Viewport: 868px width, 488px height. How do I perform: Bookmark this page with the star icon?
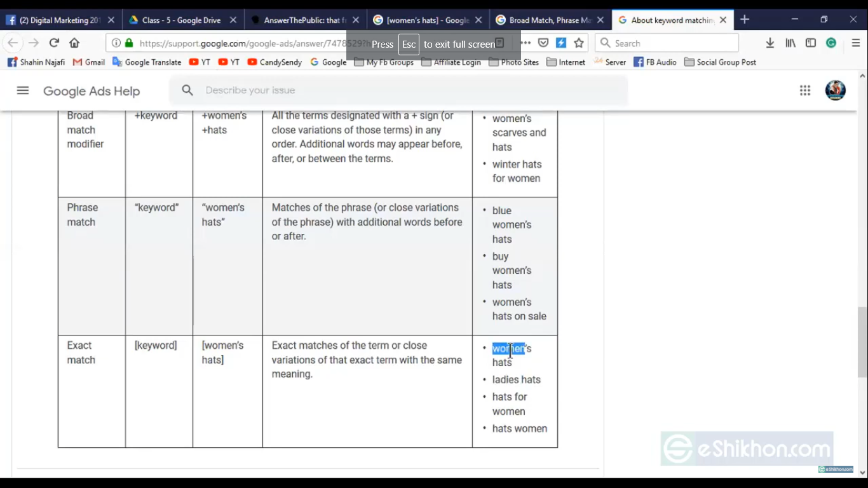pos(579,43)
